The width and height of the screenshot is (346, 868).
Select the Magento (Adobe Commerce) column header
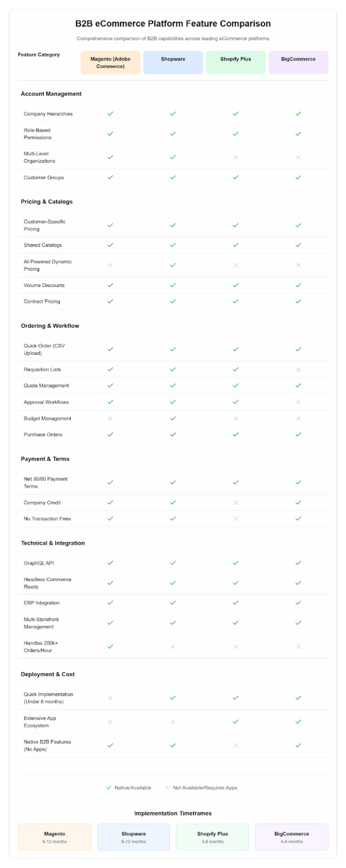coord(110,62)
